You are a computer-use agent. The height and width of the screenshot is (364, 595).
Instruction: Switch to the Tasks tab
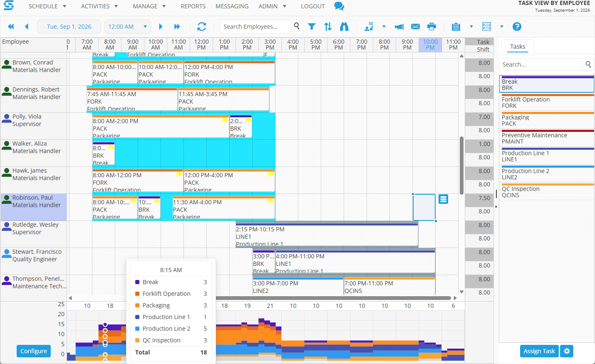[x=518, y=47]
